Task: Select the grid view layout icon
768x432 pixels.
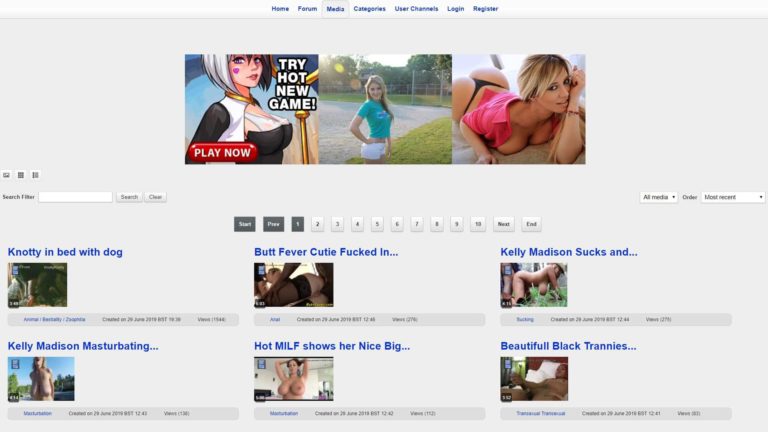Action: [x=21, y=175]
